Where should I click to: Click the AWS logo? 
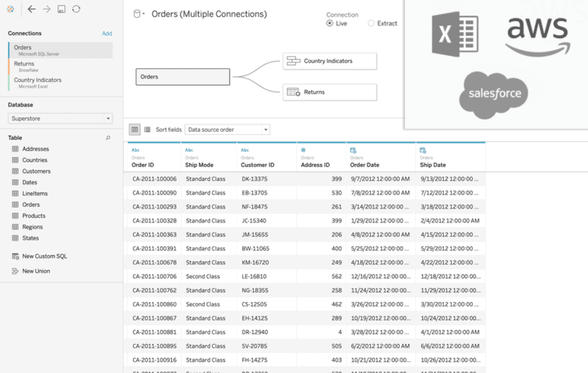tap(537, 36)
